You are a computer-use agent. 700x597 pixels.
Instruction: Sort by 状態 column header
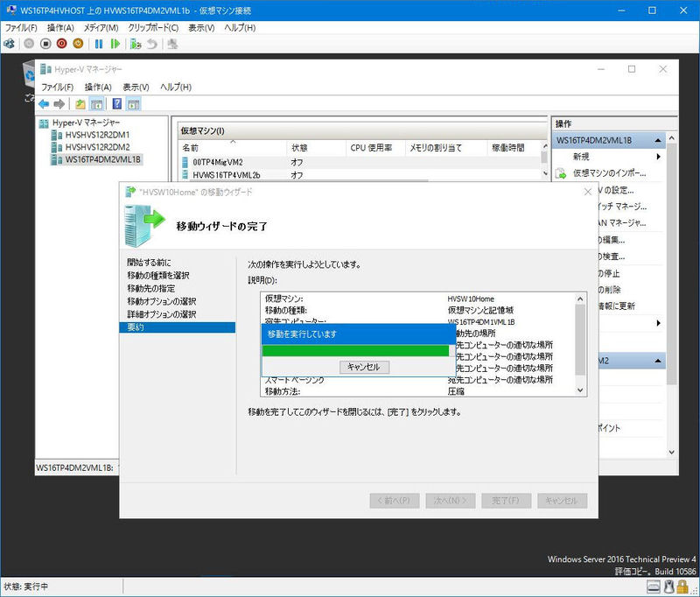pos(316,148)
